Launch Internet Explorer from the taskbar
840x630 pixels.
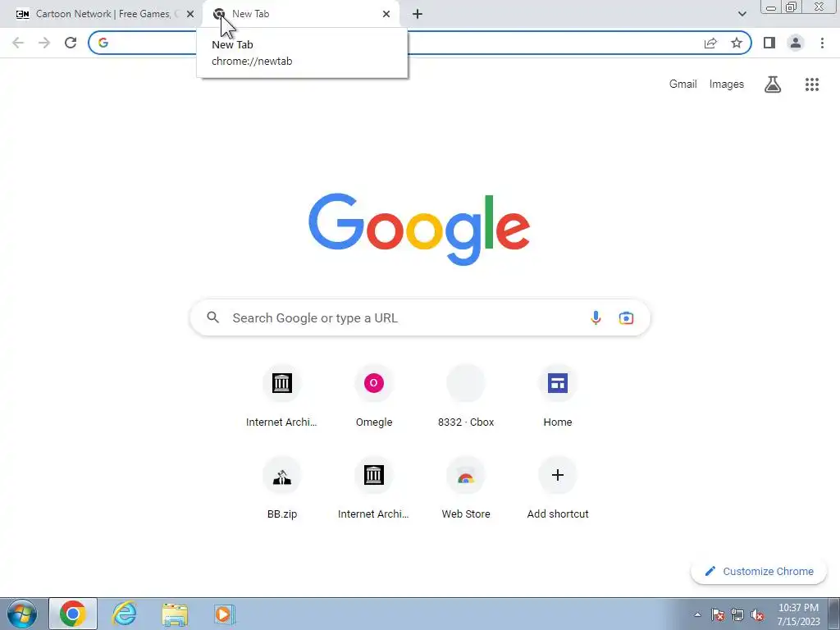[124, 614]
